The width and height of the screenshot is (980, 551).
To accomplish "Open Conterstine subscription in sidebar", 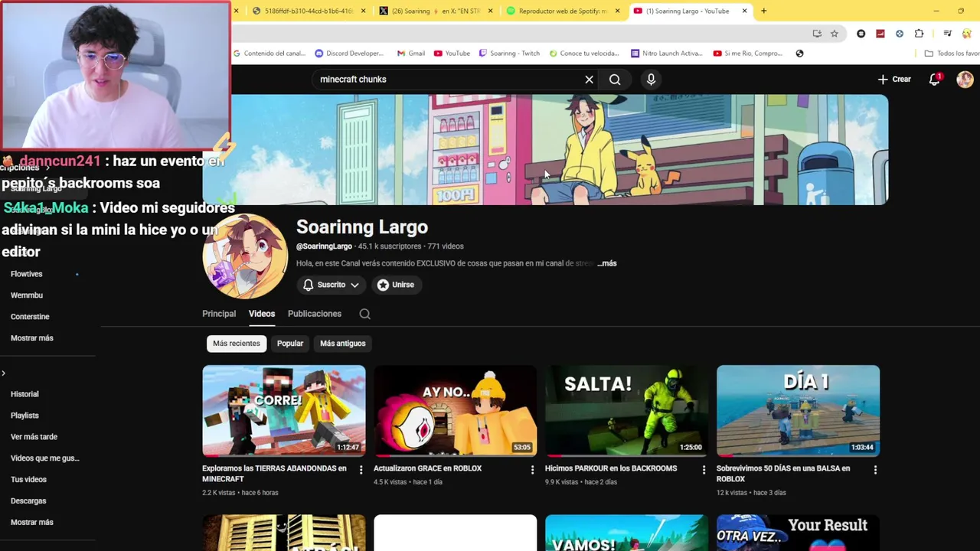I will tap(30, 317).
